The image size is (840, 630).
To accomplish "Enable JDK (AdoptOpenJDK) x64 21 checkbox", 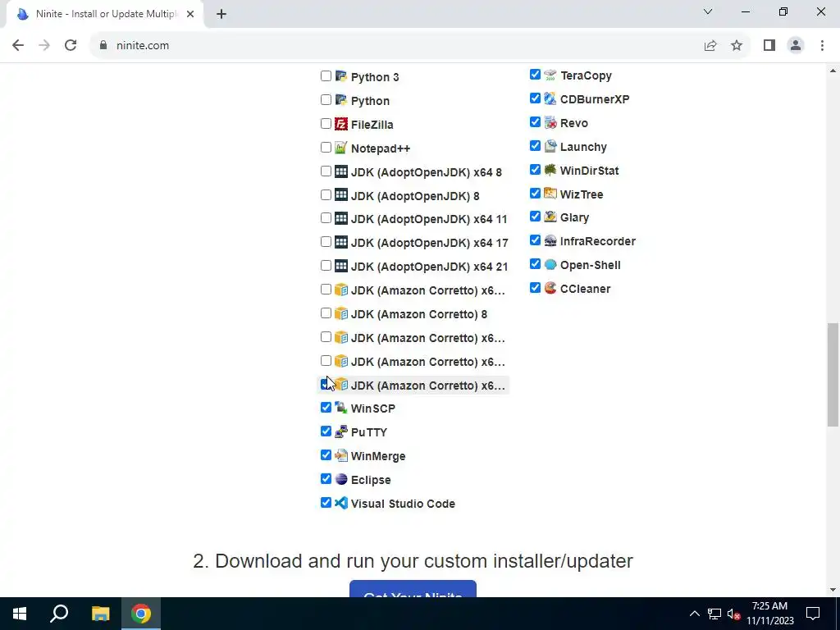I will tap(326, 266).
